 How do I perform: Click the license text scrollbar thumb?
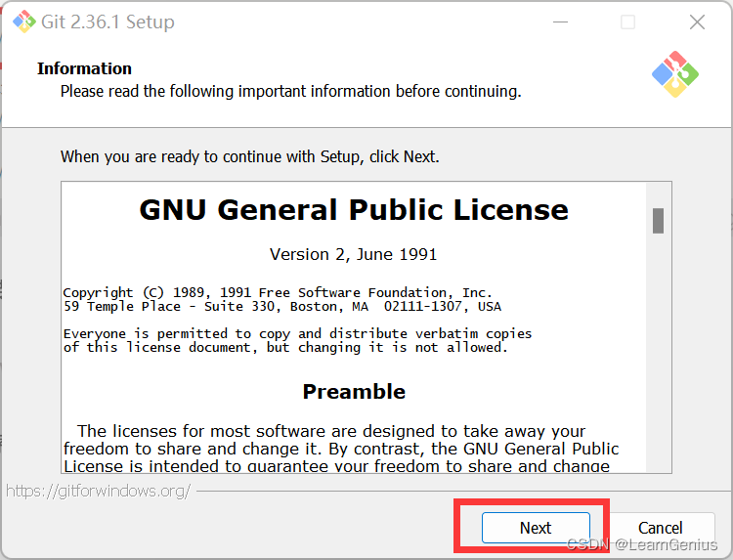(x=658, y=221)
